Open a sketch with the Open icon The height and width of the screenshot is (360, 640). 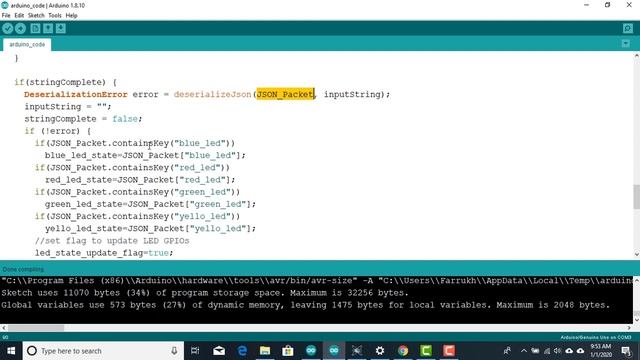tap(48, 28)
